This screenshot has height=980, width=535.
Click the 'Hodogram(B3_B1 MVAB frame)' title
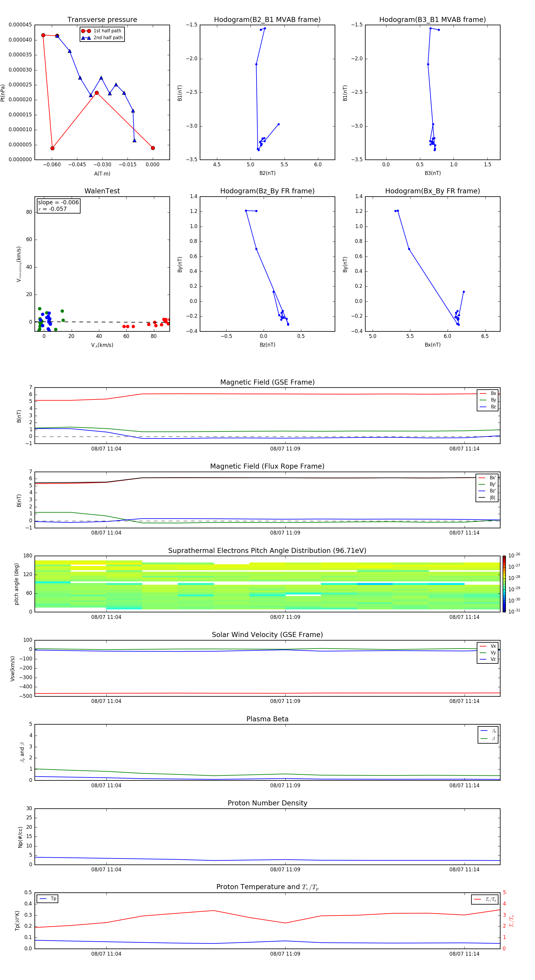(432, 19)
